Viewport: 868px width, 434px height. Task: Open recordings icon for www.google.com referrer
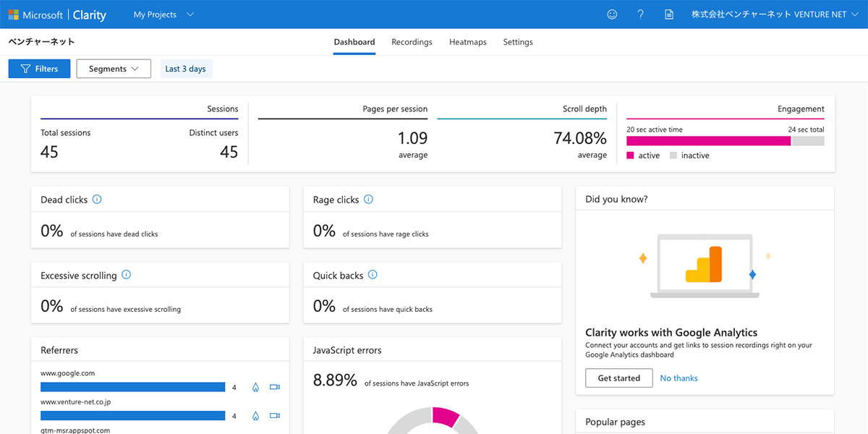click(x=274, y=388)
